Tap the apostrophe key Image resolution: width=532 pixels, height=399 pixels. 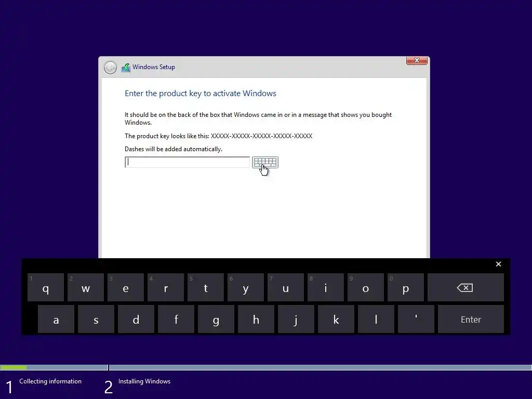point(416,319)
